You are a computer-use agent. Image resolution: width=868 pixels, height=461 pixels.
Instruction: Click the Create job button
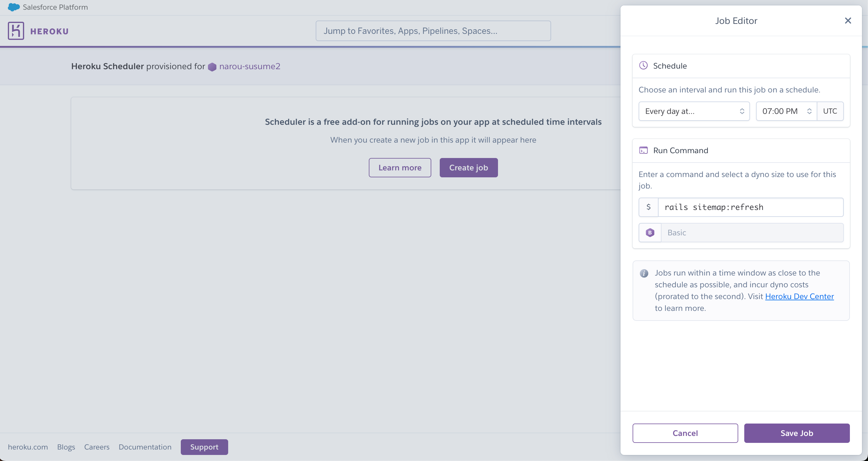pos(468,168)
